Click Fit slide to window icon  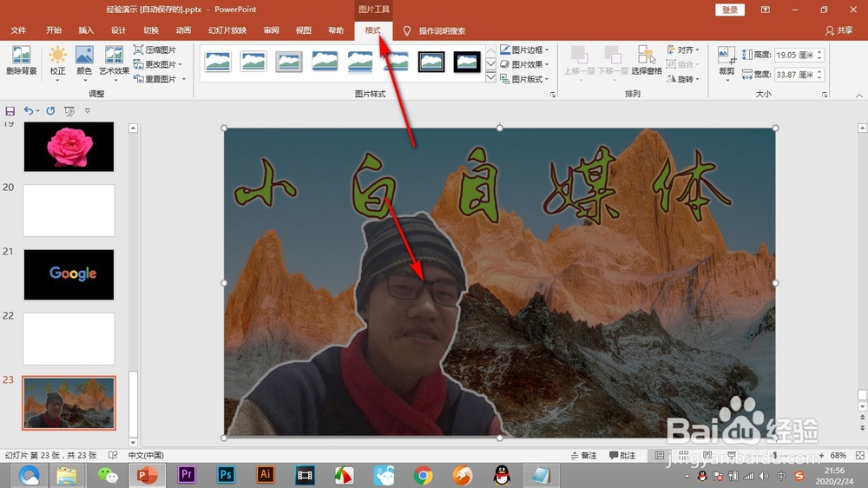pos(859,455)
